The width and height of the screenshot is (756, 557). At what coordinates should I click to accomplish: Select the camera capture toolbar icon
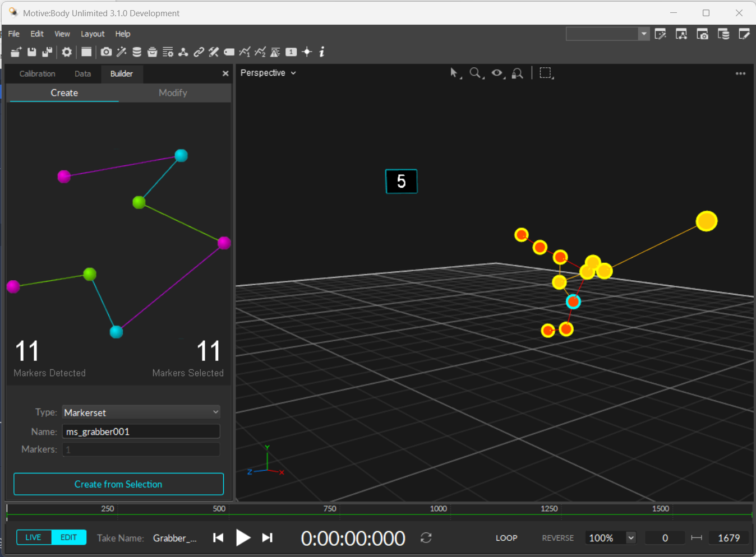pyautogui.click(x=106, y=52)
